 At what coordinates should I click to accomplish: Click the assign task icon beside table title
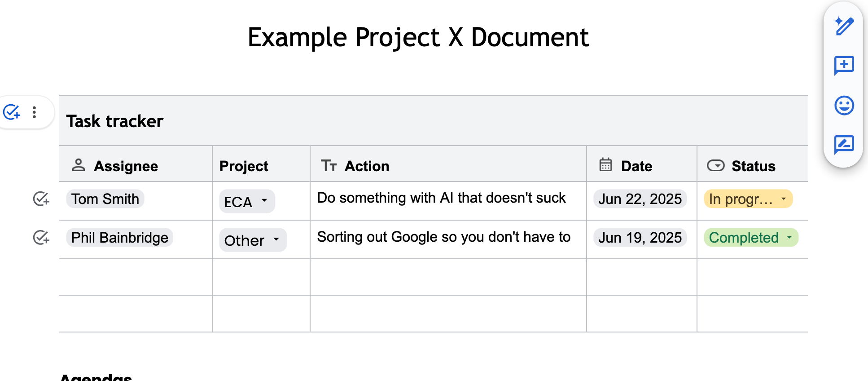pos(12,112)
